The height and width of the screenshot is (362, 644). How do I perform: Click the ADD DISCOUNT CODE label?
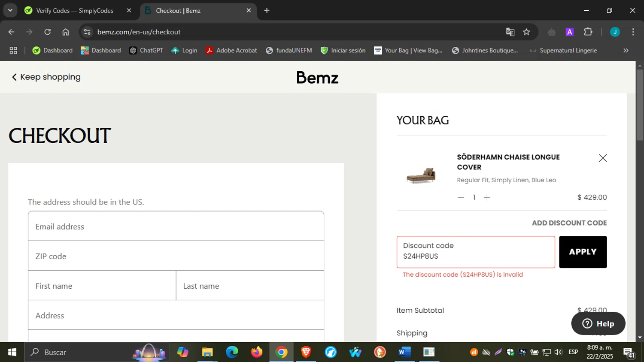(x=569, y=223)
